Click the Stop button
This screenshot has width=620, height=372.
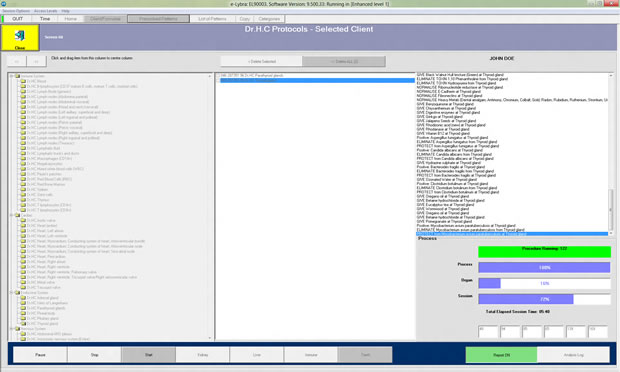click(94, 355)
